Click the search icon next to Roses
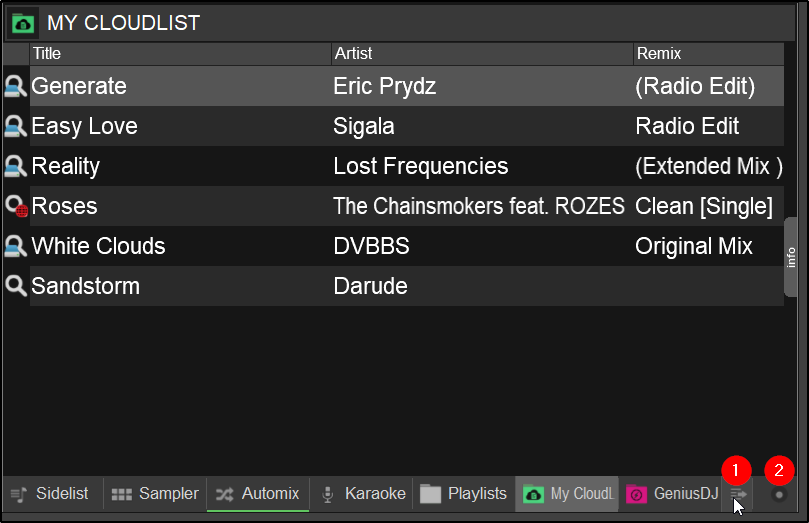 pyautogui.click(x=16, y=206)
